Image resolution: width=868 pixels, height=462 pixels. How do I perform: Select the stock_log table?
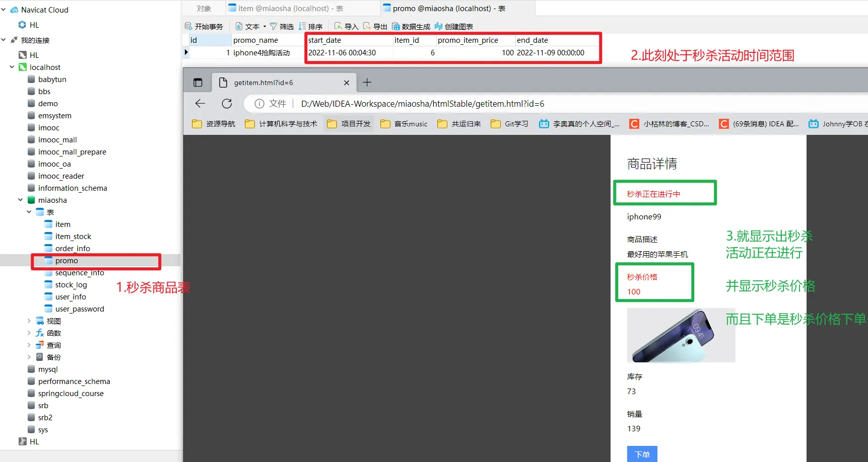click(x=71, y=285)
